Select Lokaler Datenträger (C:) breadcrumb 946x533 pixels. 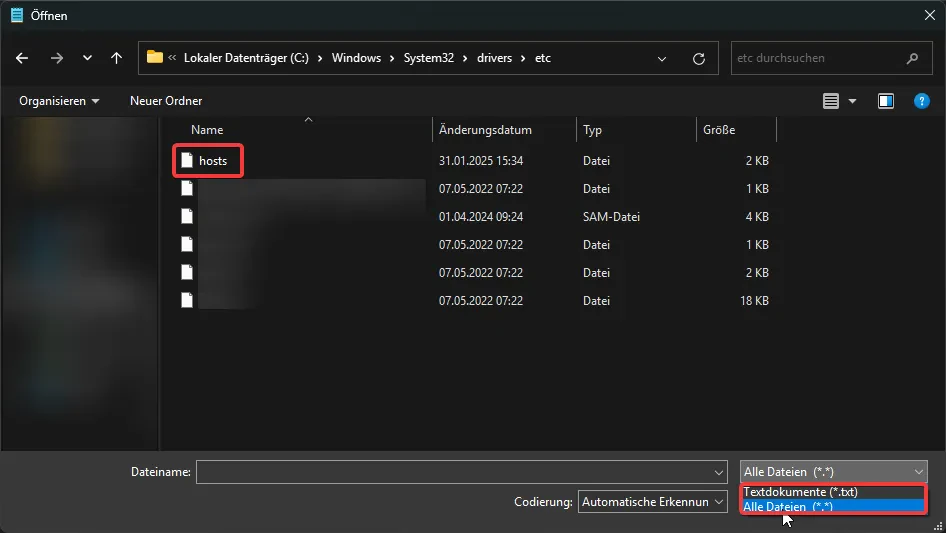point(246,58)
